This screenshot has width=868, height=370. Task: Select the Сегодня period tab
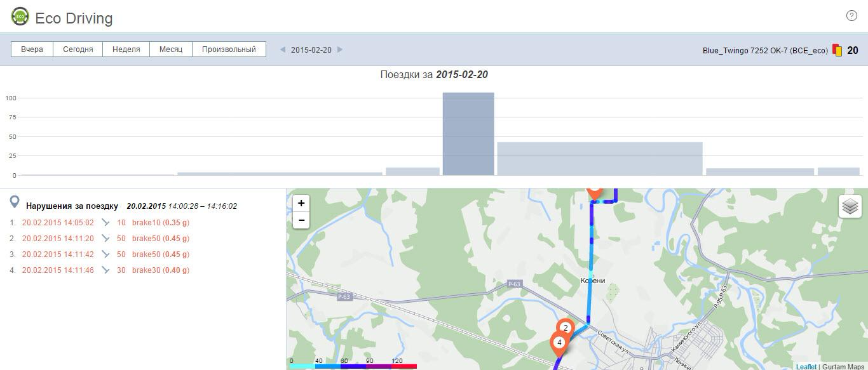[x=78, y=50]
